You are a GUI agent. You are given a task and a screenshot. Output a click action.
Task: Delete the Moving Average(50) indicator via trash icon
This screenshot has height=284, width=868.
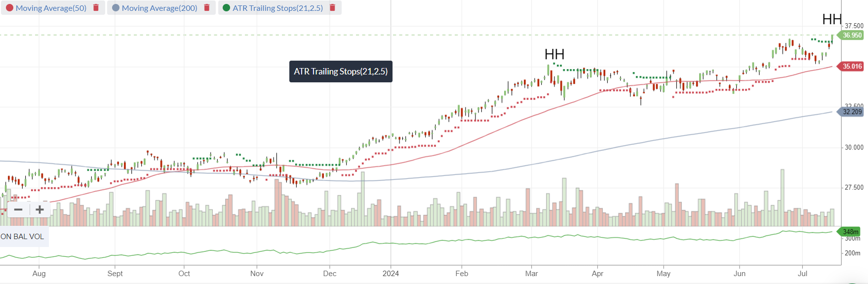[x=96, y=8]
